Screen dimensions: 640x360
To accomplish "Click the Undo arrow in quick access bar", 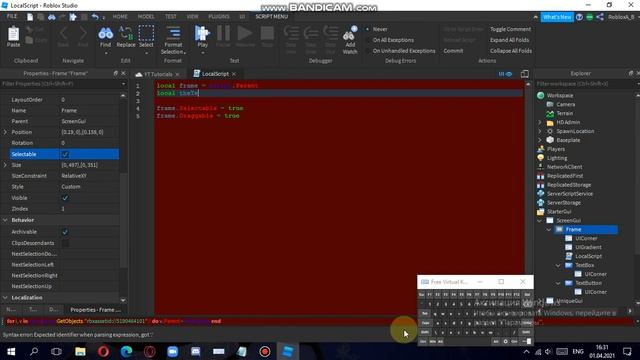I will (x=95, y=17).
